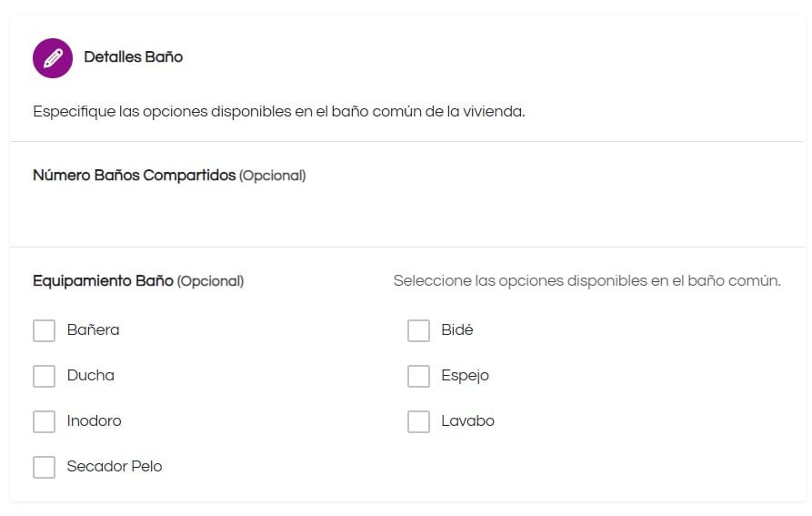The image size is (812, 516).
Task: Tick the Inodoro checkbox
Action: pos(44,421)
